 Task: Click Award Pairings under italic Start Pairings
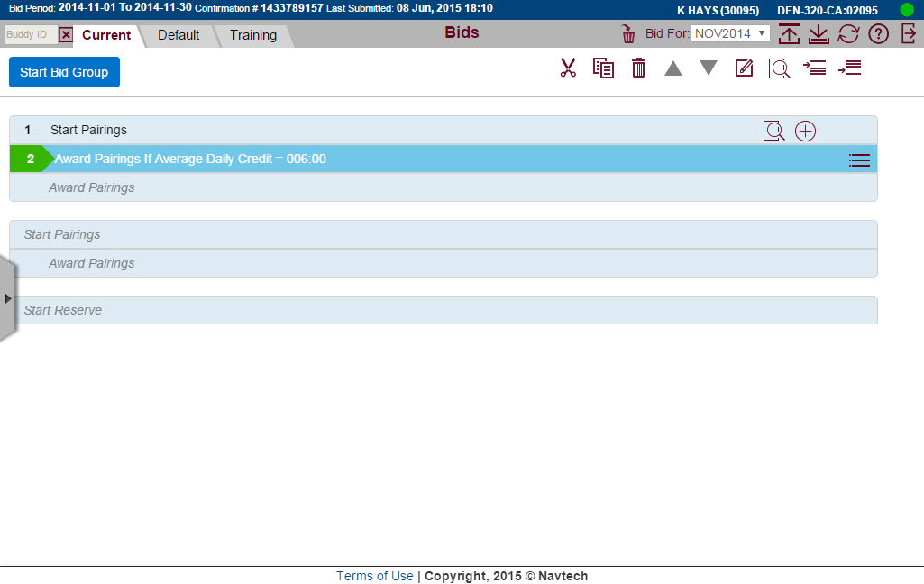point(444,263)
